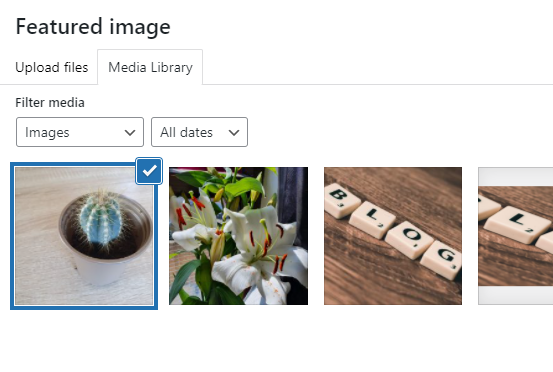Select the partially visible fourth thumbnail

coord(516,236)
